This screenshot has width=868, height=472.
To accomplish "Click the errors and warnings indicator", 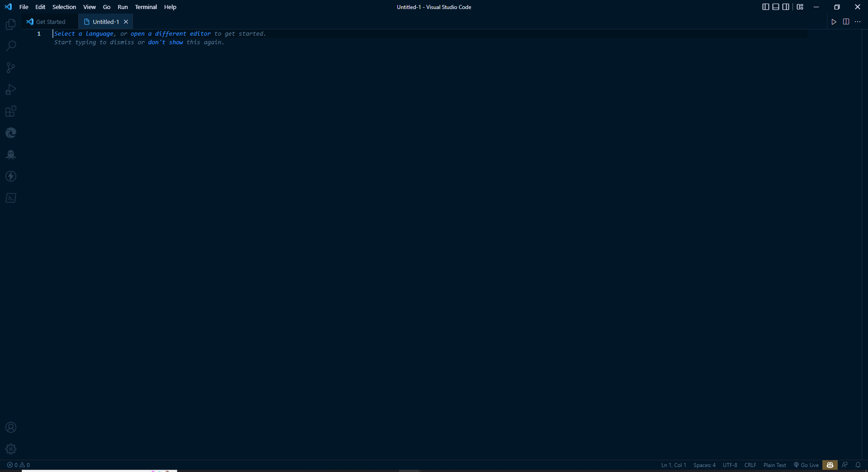I will point(18,465).
